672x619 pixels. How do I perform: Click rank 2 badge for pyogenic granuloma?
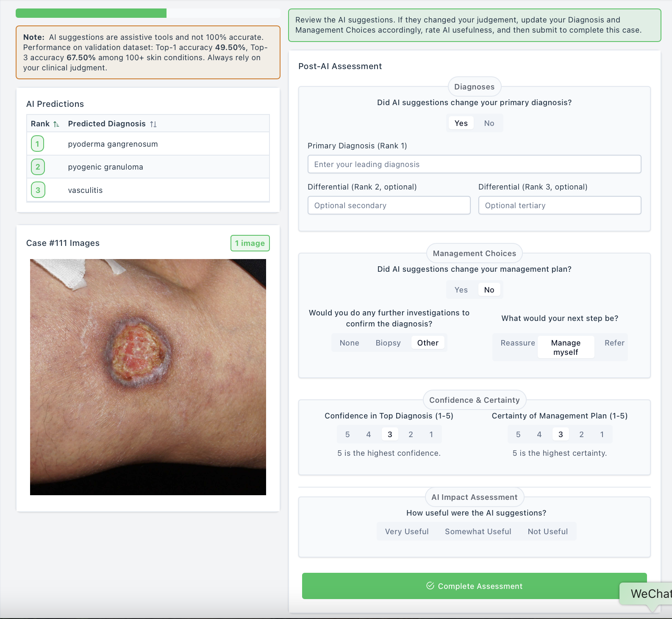tap(38, 167)
